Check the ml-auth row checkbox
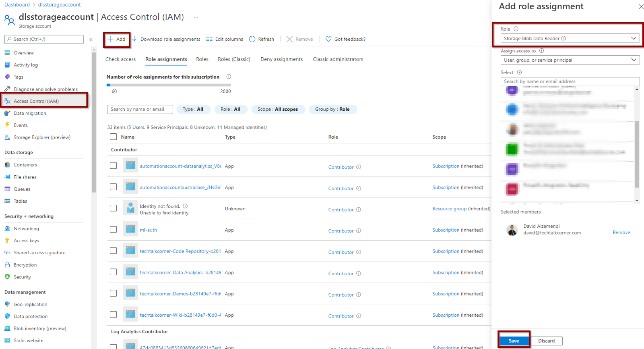644x349 pixels. pos(114,229)
